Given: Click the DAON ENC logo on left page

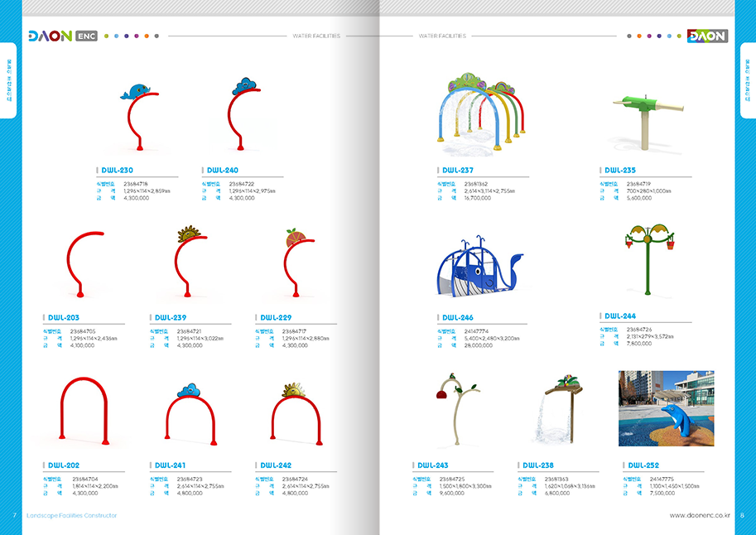Looking at the screenshot, I should pos(62,36).
